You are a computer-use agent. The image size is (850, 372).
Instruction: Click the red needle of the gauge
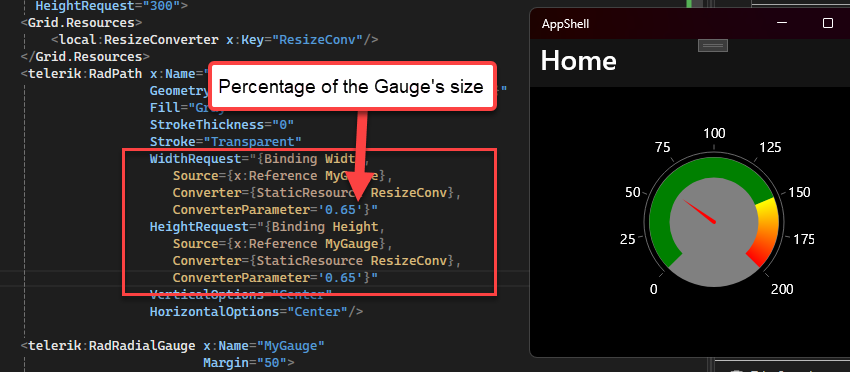pos(700,212)
